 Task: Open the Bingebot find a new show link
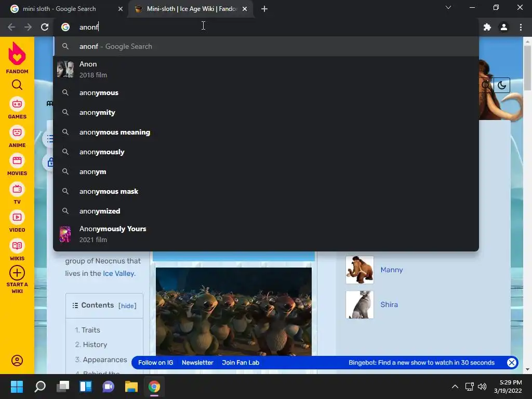[421, 363]
